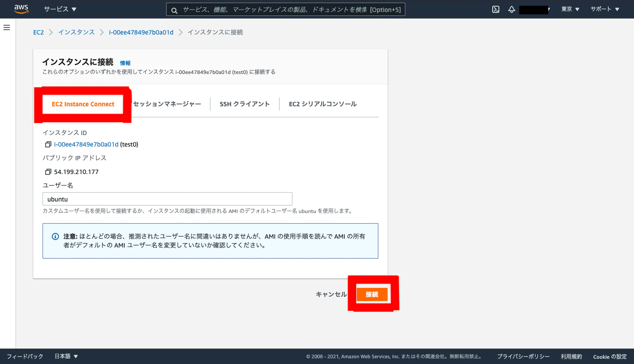Open フィードバック in the footer

click(25, 356)
